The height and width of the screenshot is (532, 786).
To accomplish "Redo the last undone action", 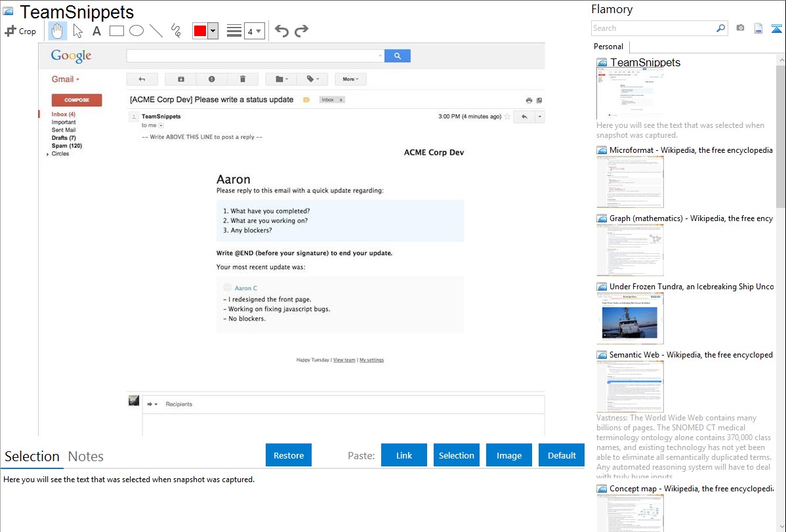I will (x=301, y=31).
